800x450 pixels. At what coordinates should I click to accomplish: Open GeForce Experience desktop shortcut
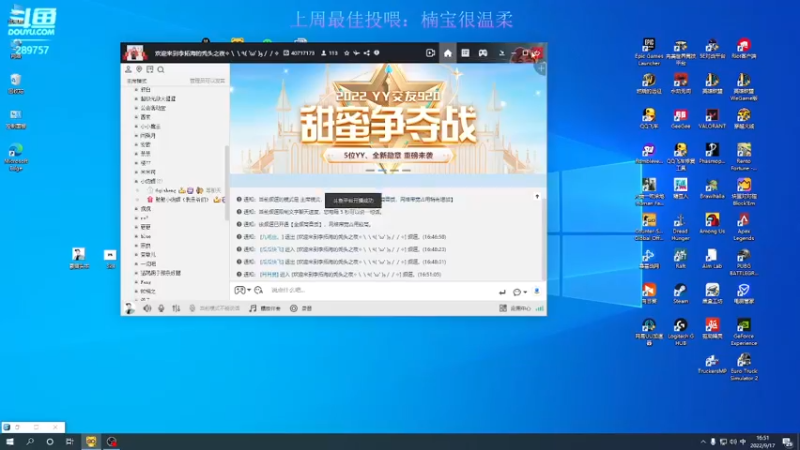click(x=743, y=332)
